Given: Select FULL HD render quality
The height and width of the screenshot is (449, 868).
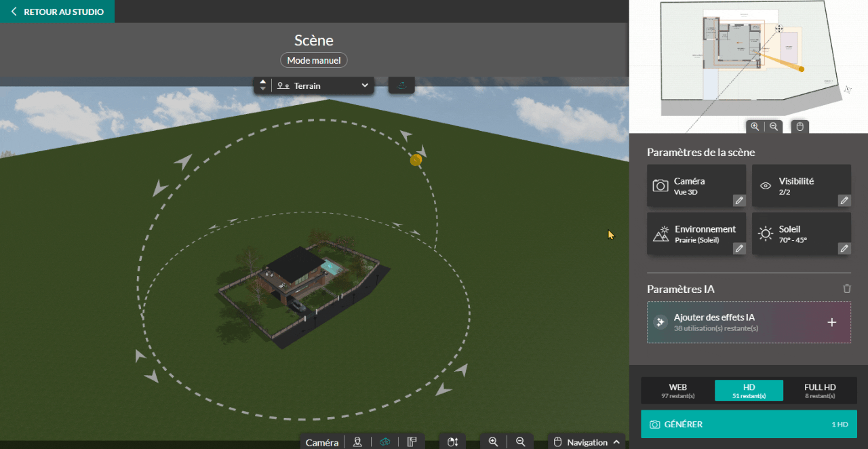Looking at the screenshot, I should pyautogui.click(x=819, y=391).
